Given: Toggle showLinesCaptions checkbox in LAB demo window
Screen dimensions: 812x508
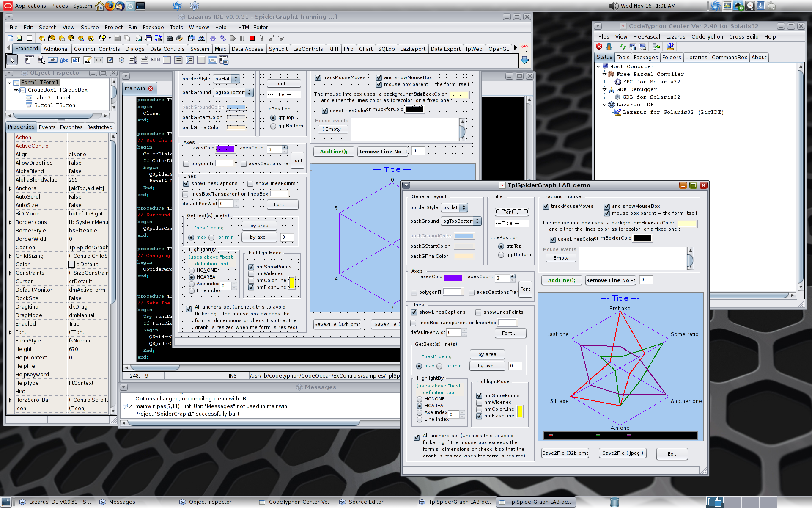Looking at the screenshot, I should [414, 312].
